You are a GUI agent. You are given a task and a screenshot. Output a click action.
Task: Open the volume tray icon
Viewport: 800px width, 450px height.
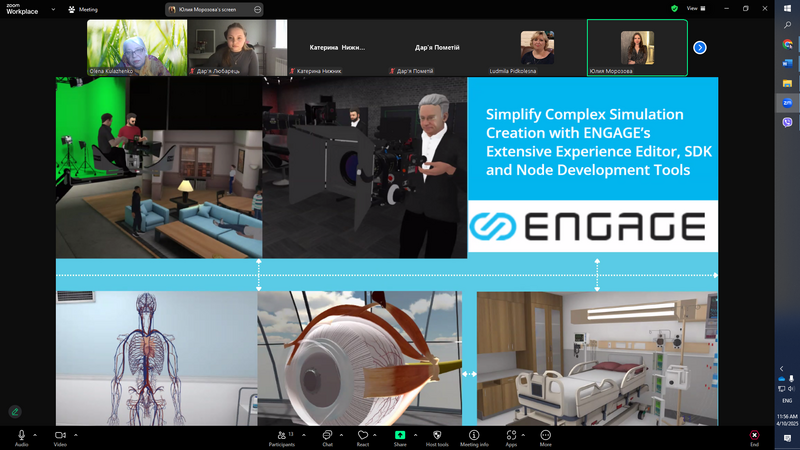(791, 389)
